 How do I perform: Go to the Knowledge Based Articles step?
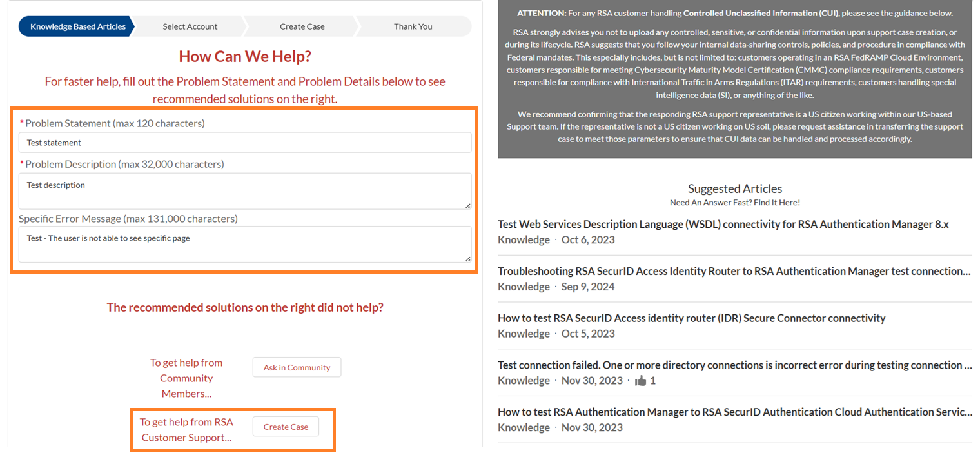77,26
